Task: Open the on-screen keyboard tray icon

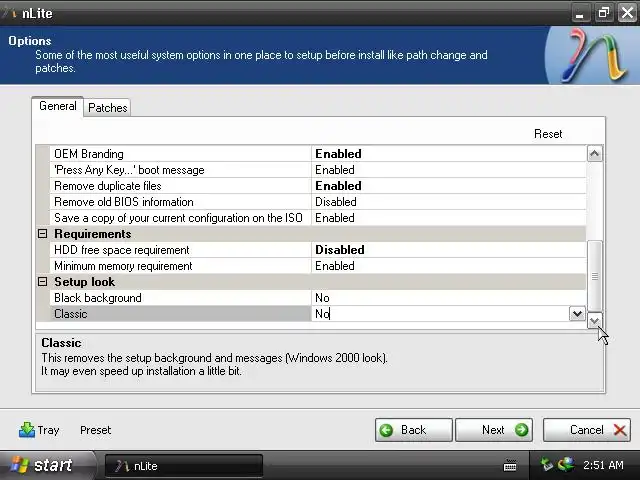Action: 510,465
